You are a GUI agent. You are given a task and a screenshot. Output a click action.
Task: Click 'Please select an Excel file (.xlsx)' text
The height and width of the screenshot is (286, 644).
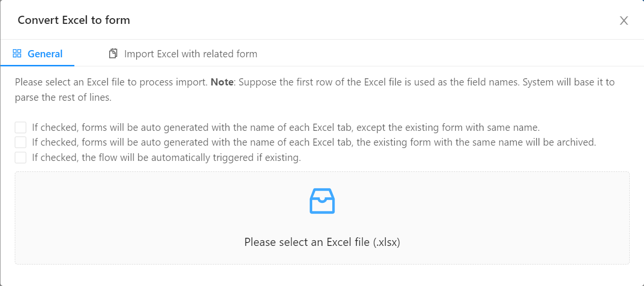(x=322, y=242)
